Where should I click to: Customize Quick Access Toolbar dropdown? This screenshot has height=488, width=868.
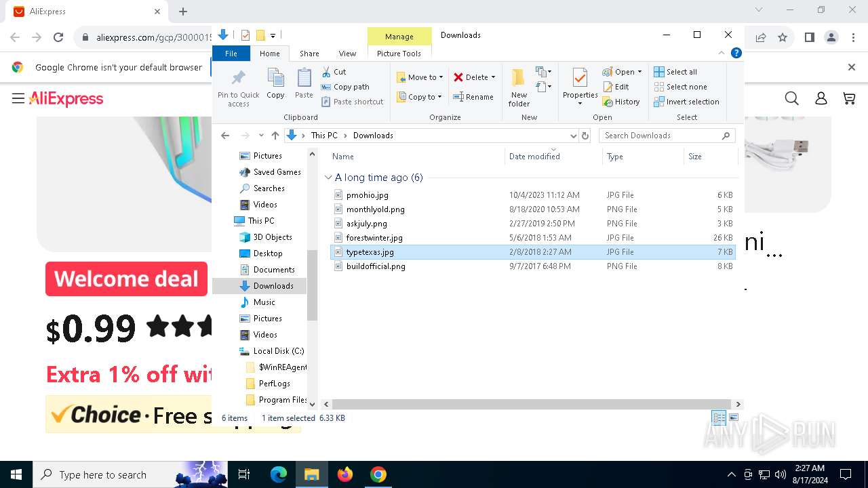point(273,35)
